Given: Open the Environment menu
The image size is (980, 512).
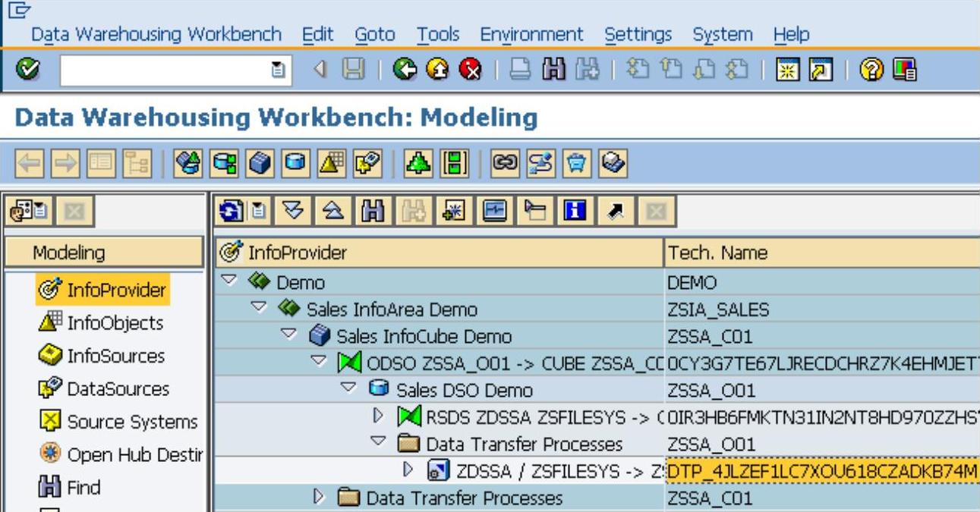Looking at the screenshot, I should point(531,35).
